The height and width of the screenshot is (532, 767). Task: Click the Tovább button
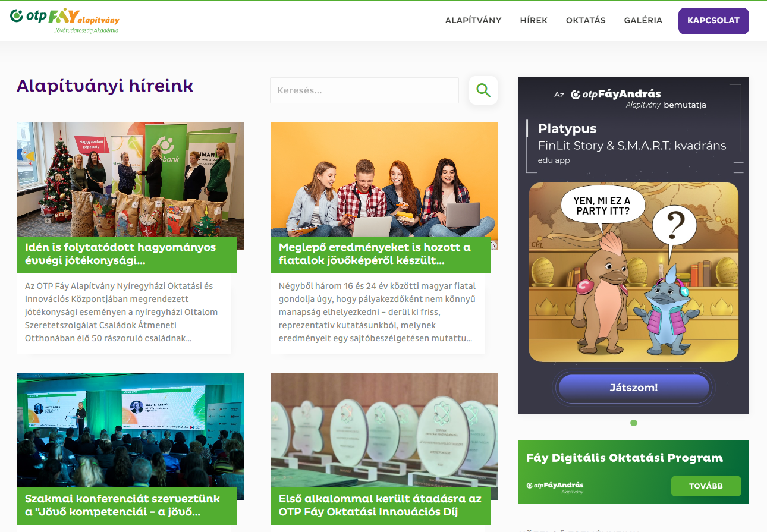(706, 486)
